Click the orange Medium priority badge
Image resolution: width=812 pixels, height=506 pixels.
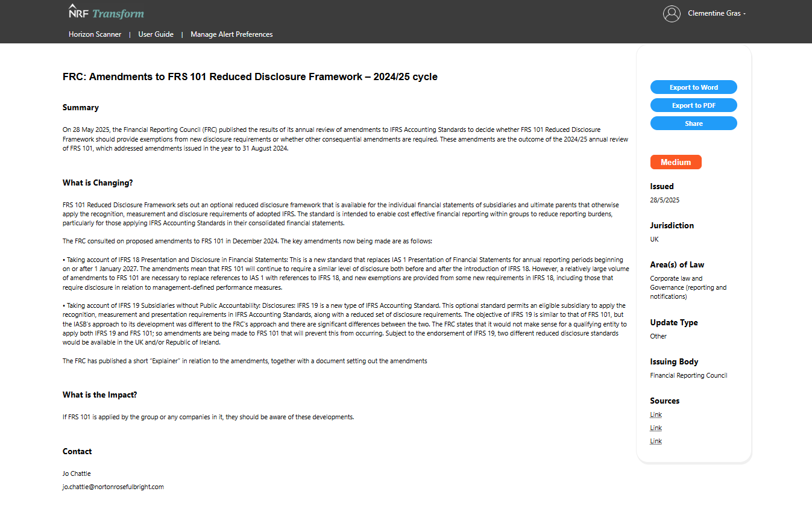tap(675, 162)
